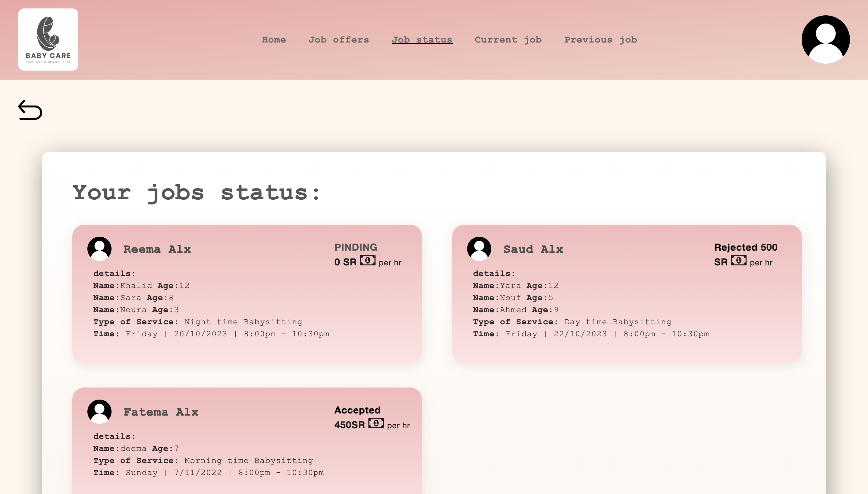
Task: Open the user profile avatar in header
Action: click(825, 39)
